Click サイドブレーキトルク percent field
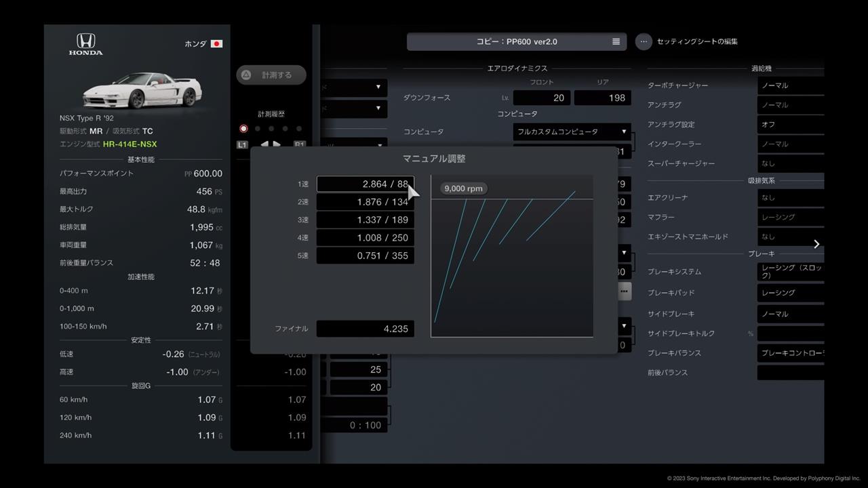The width and height of the screenshot is (868, 488). click(791, 333)
